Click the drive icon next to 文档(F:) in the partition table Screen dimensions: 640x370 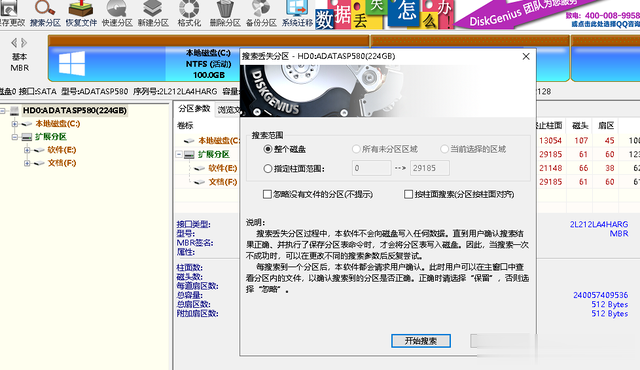200,182
